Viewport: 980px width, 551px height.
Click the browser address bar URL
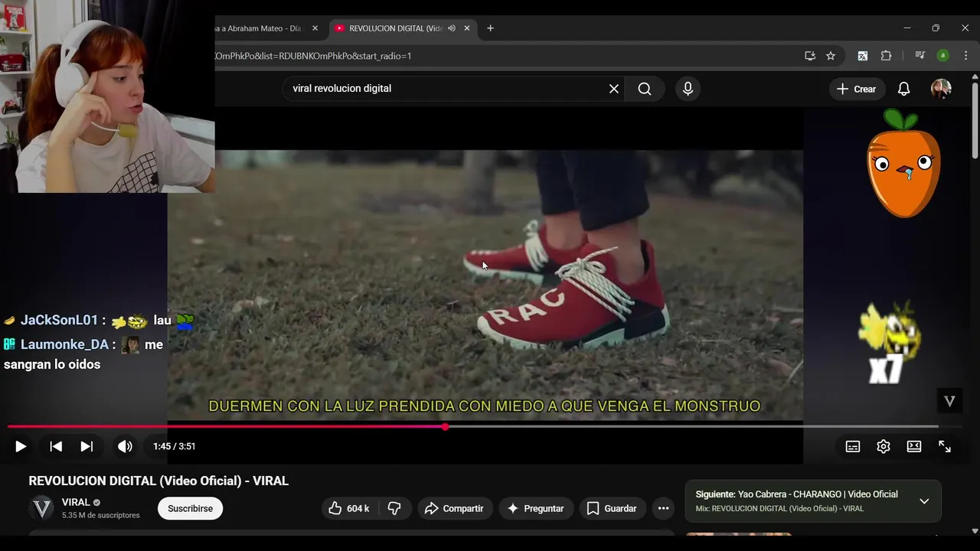pyautogui.click(x=313, y=56)
